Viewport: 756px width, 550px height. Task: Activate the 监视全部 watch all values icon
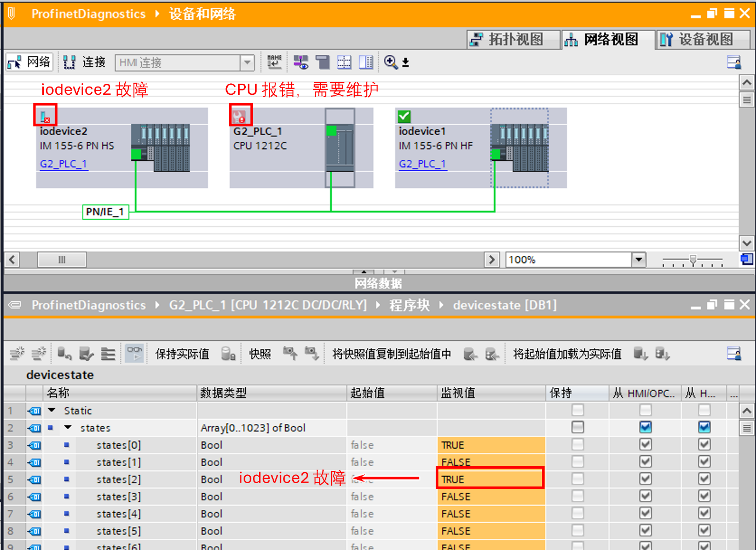pyautogui.click(x=134, y=353)
